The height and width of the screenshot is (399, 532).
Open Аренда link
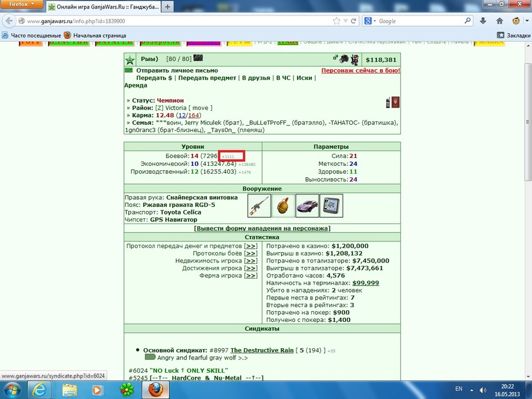[136, 85]
